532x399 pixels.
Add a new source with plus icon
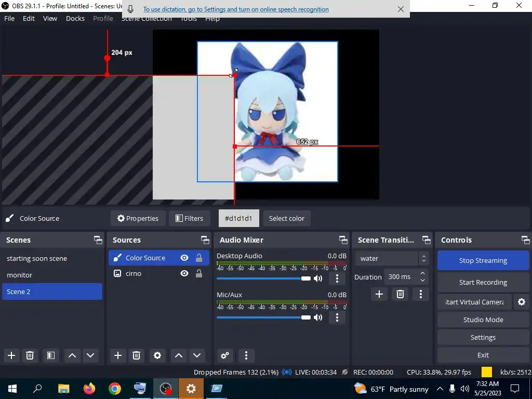[x=118, y=355]
